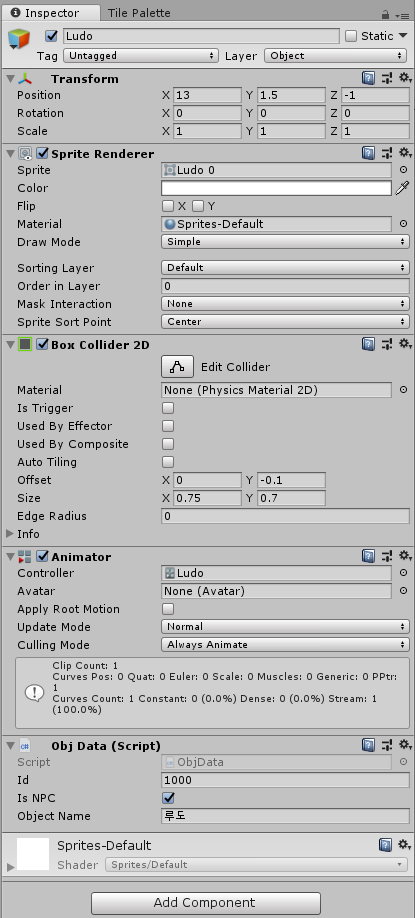Open the Layer dropdown showing Object
Screen dimensions: 415x918
click(335, 56)
